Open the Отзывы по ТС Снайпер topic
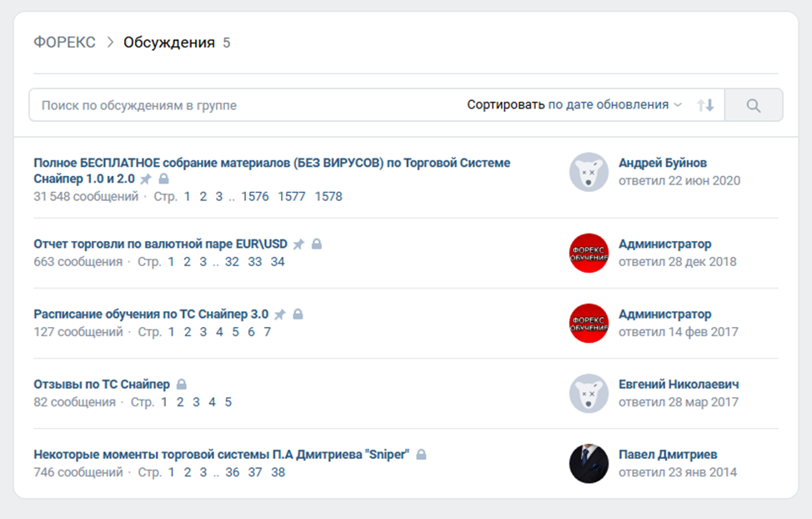Screen dimensions: 812x519 pos(102,384)
